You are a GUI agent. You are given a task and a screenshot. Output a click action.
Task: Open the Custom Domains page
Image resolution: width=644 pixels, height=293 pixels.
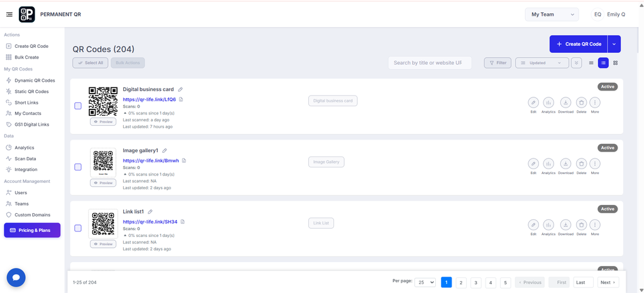(28, 214)
